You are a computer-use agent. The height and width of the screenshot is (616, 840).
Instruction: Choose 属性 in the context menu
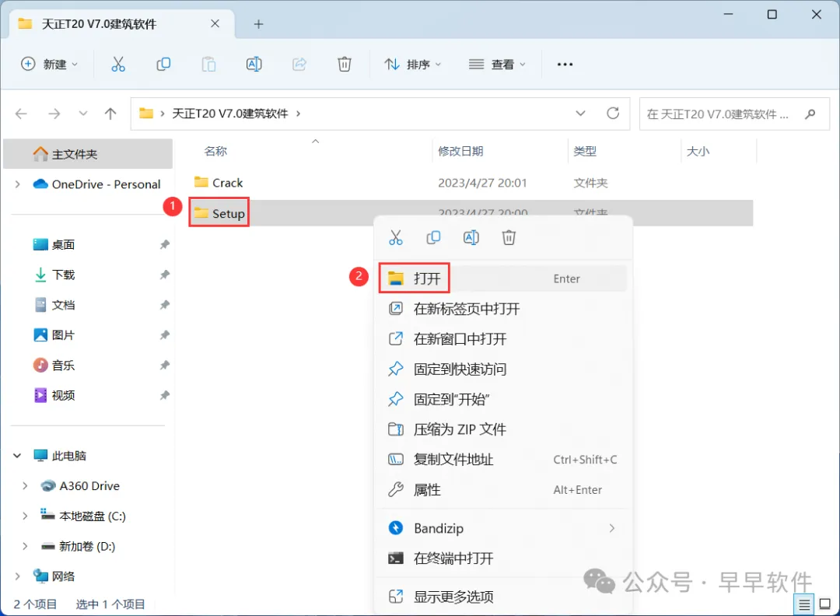pos(502,489)
